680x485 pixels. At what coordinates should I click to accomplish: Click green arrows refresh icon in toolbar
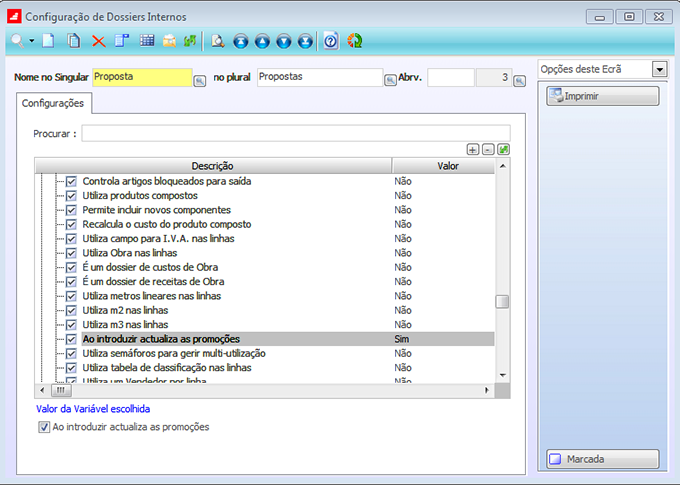190,41
